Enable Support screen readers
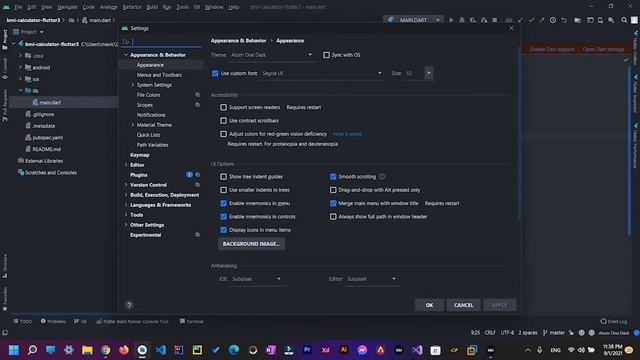 (x=223, y=107)
